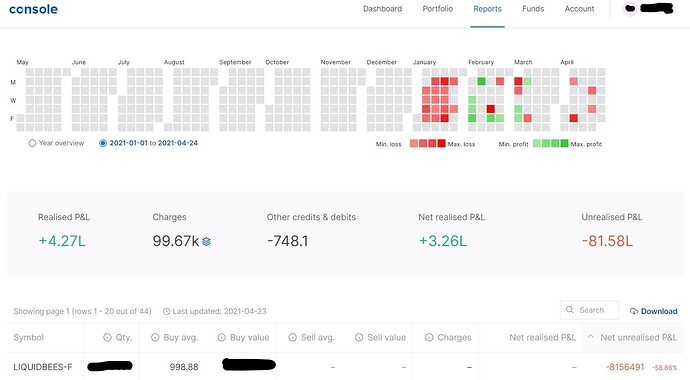Click the info icon beside Sell value
Screen dimensions: 690x380
tap(359, 337)
